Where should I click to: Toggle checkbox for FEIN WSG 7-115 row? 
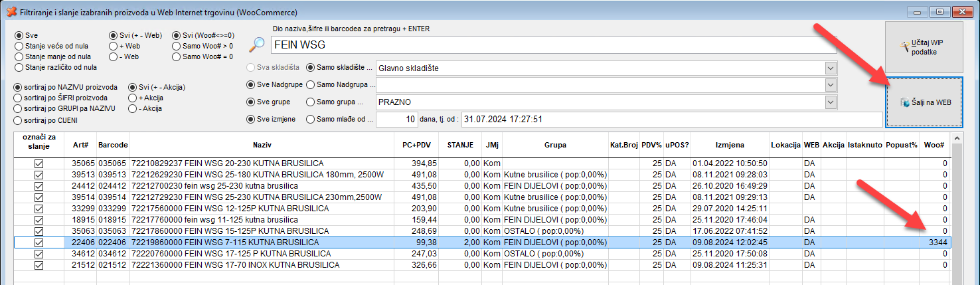point(39,242)
